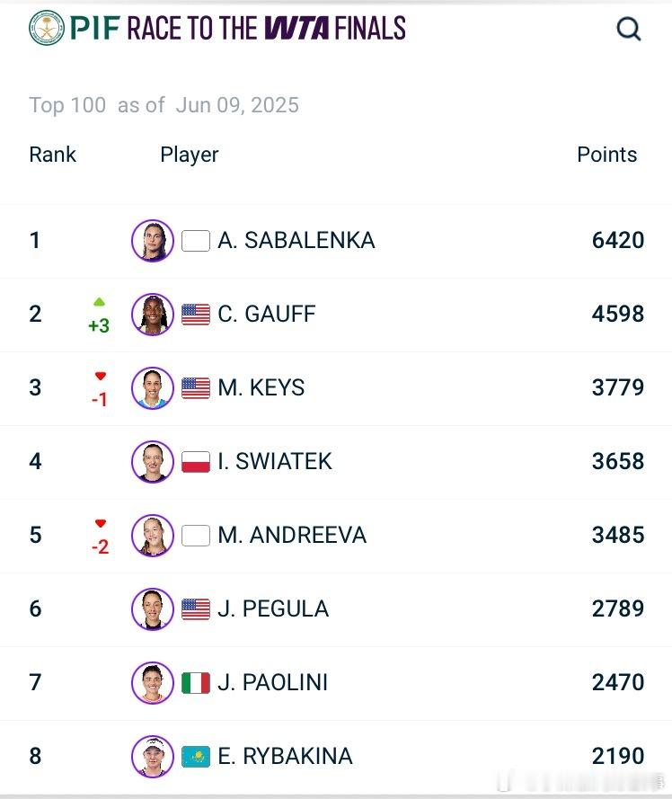Sort by the Points column header

pos(606,155)
